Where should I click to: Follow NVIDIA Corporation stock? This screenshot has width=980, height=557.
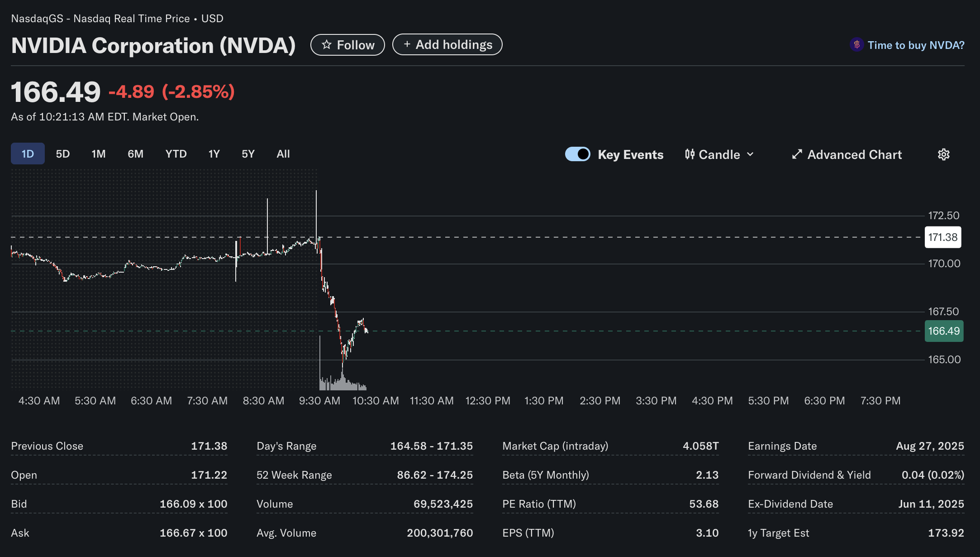[x=347, y=45]
